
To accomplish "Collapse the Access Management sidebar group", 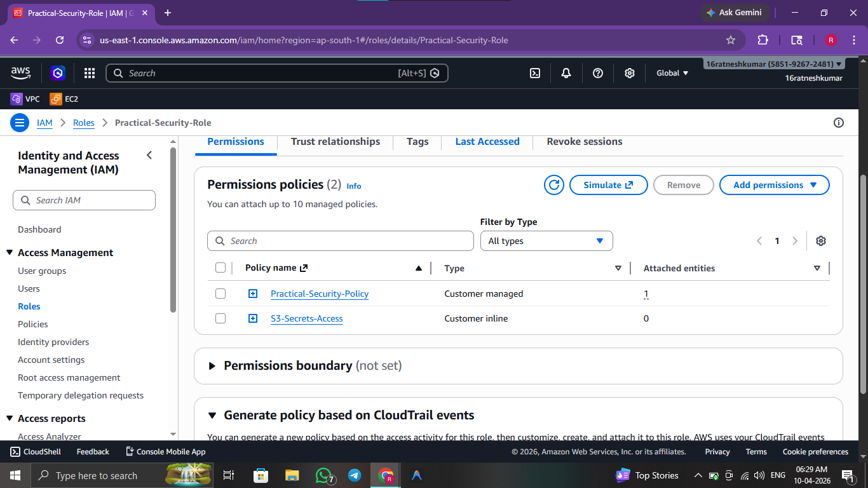I will [x=10, y=252].
